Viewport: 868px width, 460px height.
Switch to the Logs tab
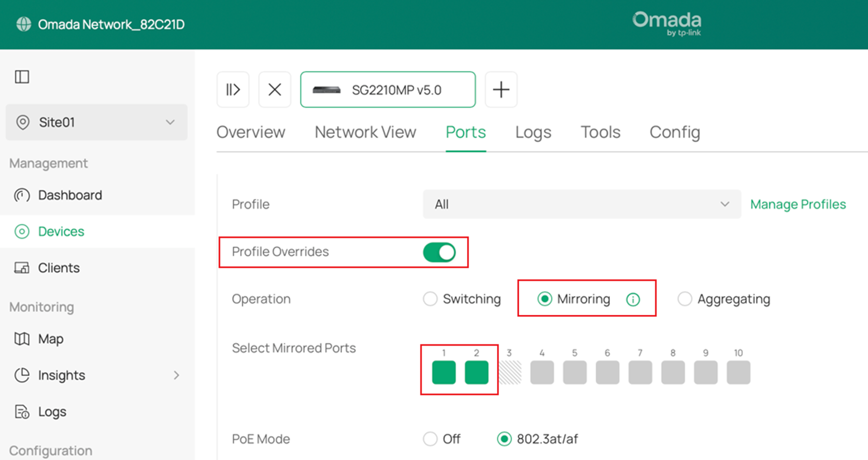pos(533,132)
